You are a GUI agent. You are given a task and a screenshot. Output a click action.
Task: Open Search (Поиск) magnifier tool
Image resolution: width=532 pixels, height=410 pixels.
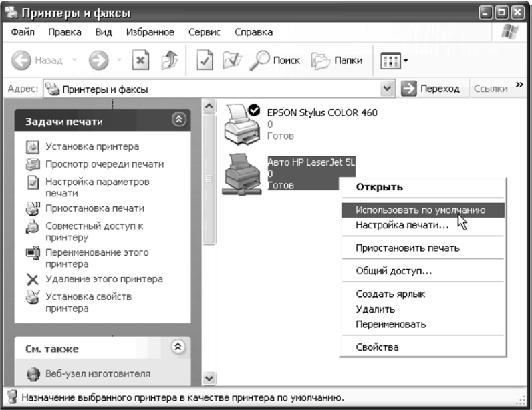pos(275,60)
